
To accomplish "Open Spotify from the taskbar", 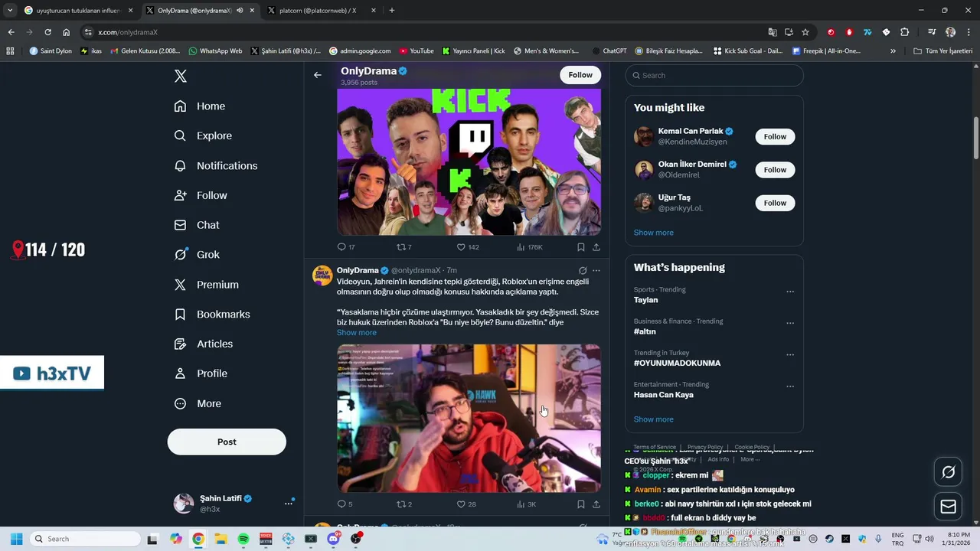I will point(243,539).
